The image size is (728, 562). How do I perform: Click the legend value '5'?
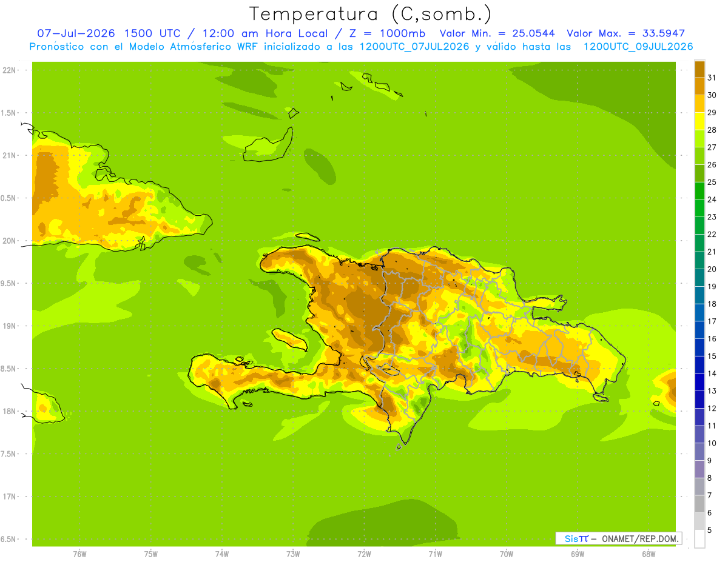point(710,530)
